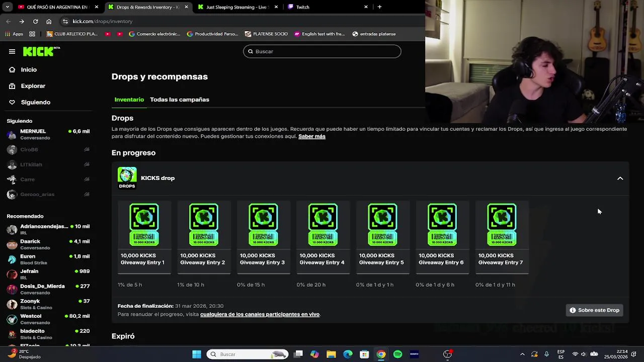
Task: Open Siguiendo in the sidebar
Action: click(35, 102)
